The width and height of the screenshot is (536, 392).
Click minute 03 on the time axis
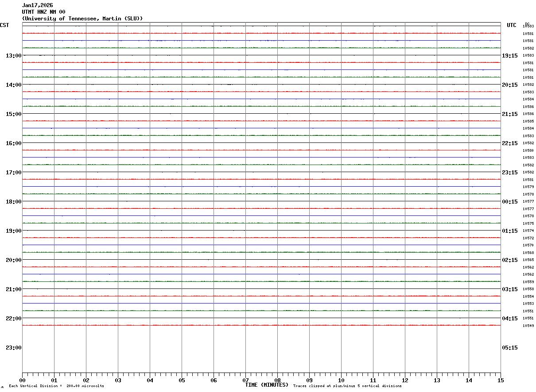pos(118,380)
